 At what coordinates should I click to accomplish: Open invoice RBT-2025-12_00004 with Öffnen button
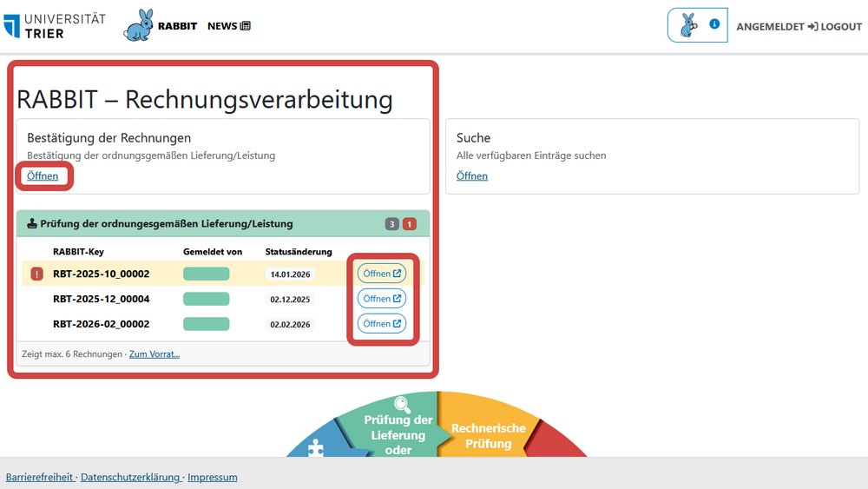click(x=381, y=299)
